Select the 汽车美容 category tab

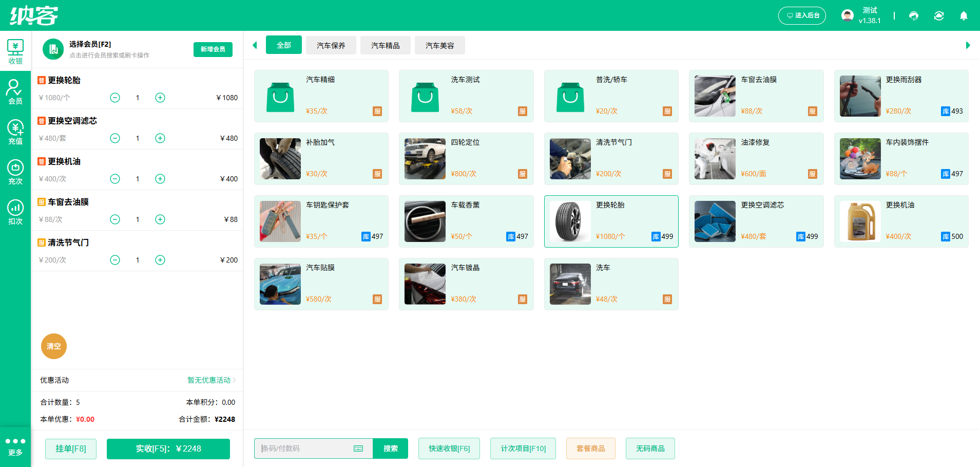(440, 45)
